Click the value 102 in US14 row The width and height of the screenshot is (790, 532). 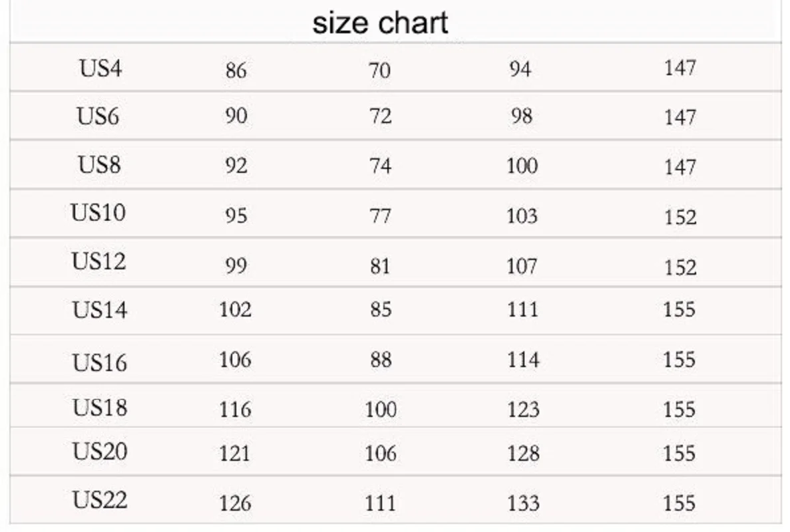pyautogui.click(x=235, y=309)
